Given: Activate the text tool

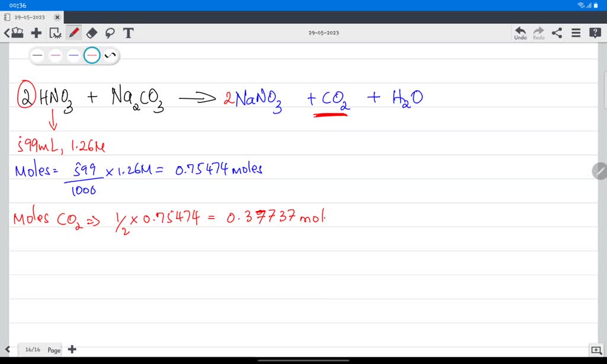Looking at the screenshot, I should click(128, 33).
